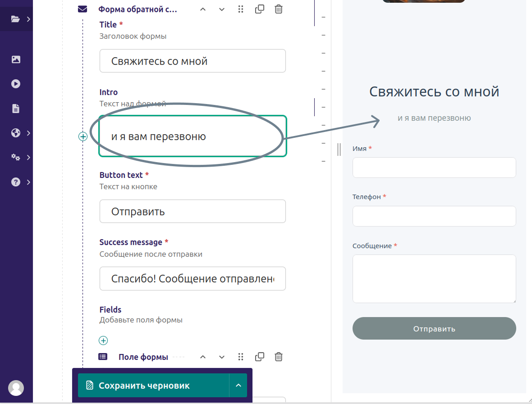Click the Button text field Отправить
532x404 pixels.
coord(193,212)
